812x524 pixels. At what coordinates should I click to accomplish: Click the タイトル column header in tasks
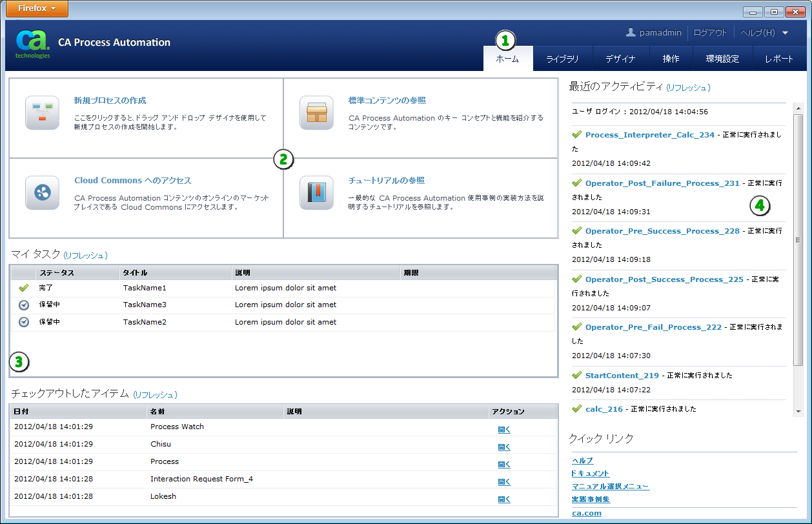click(176, 273)
